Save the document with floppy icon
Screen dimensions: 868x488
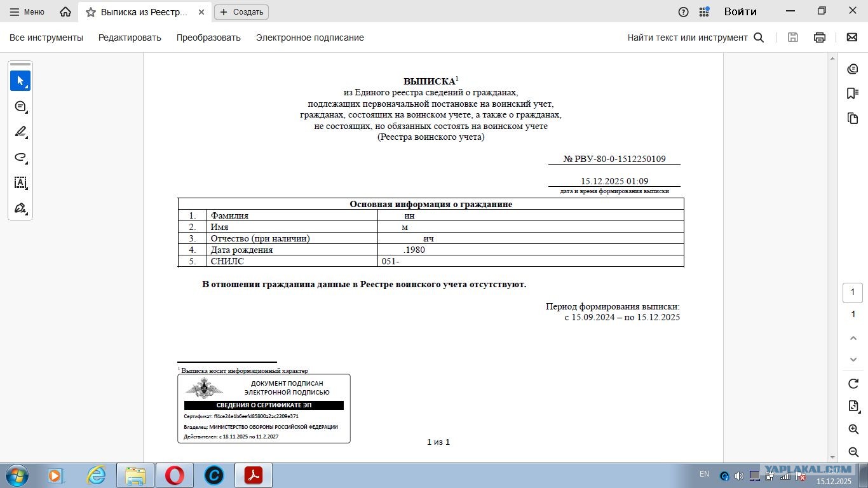coord(793,37)
